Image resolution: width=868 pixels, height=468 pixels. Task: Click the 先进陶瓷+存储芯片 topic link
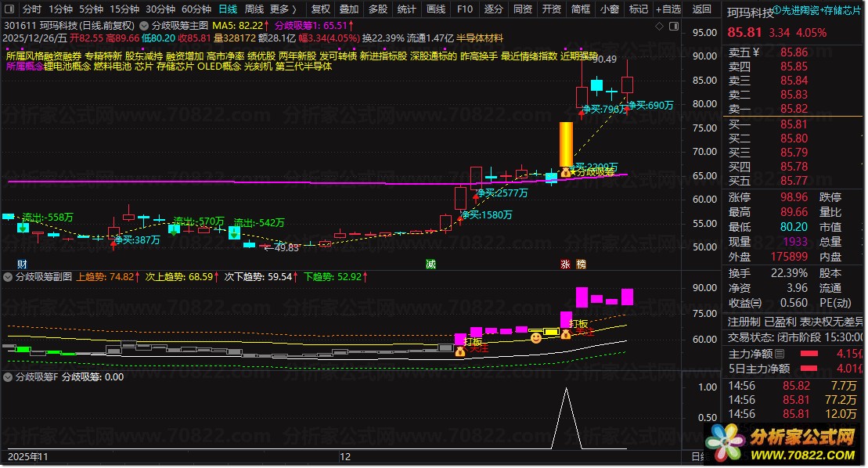click(x=822, y=10)
